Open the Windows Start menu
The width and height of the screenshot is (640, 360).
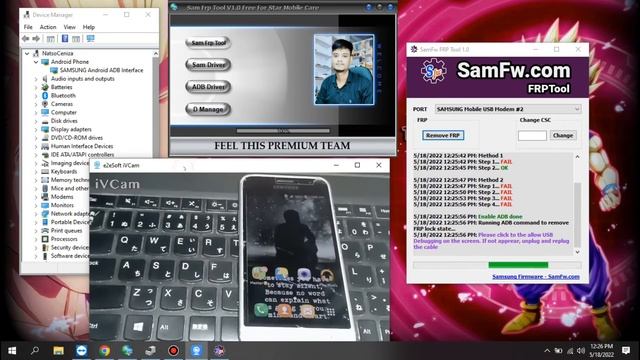tap(12, 351)
